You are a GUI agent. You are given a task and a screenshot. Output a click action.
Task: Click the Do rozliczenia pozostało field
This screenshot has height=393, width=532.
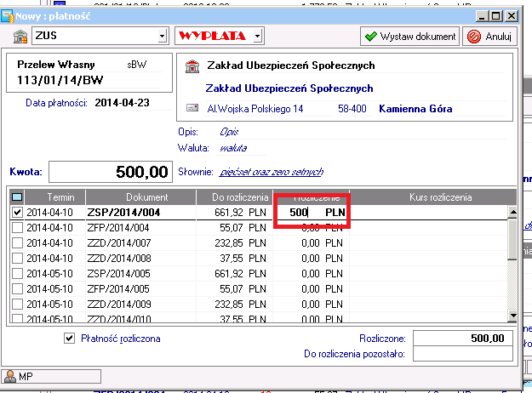(x=463, y=354)
